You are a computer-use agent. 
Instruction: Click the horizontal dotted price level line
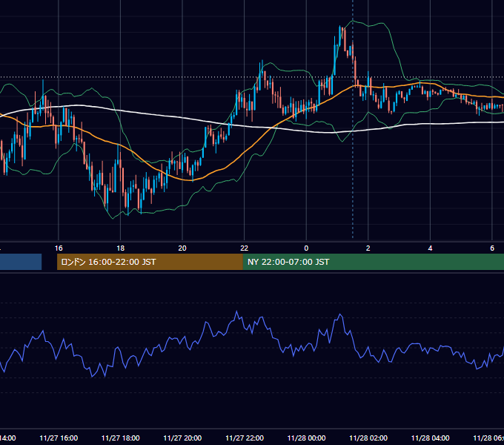(x=252, y=77)
